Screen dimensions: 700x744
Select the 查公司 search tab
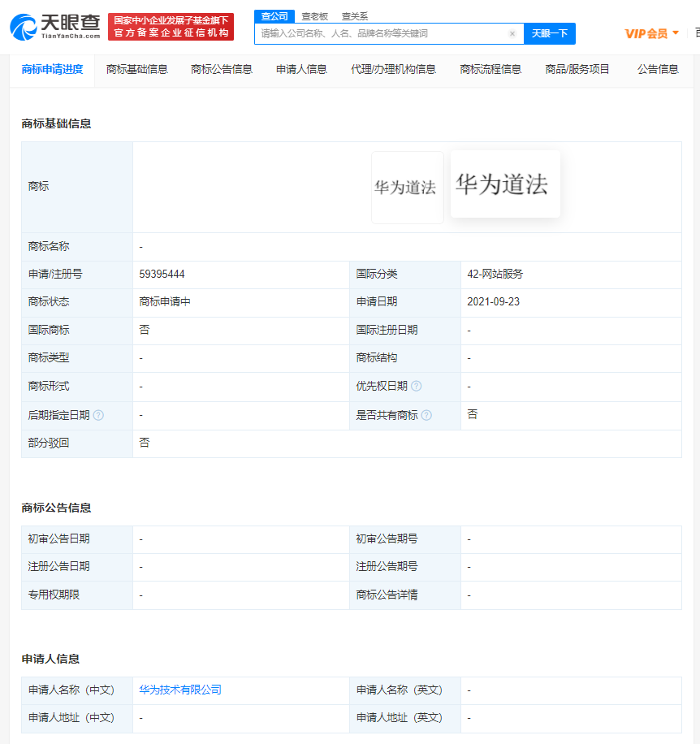pos(274,15)
